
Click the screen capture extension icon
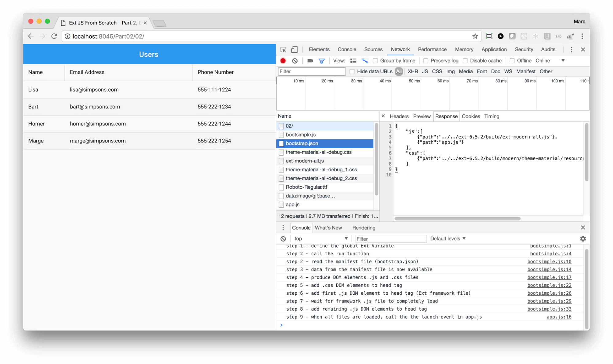tap(489, 36)
